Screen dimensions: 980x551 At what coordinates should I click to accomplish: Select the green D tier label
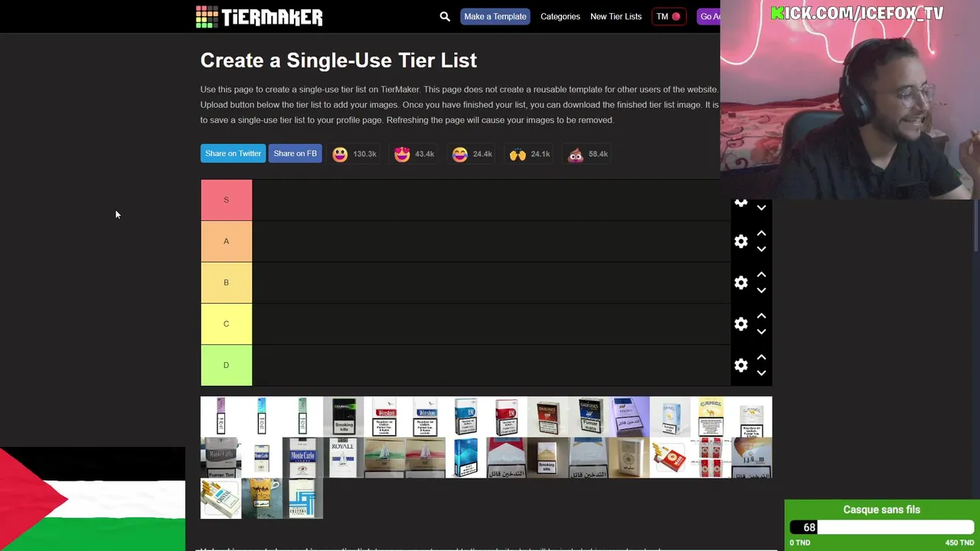pyautogui.click(x=226, y=365)
